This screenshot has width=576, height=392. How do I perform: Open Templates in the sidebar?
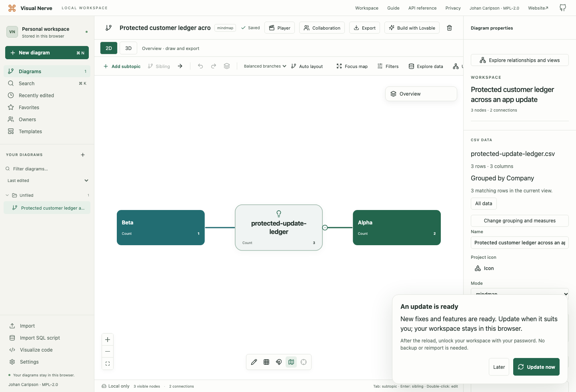click(47, 131)
